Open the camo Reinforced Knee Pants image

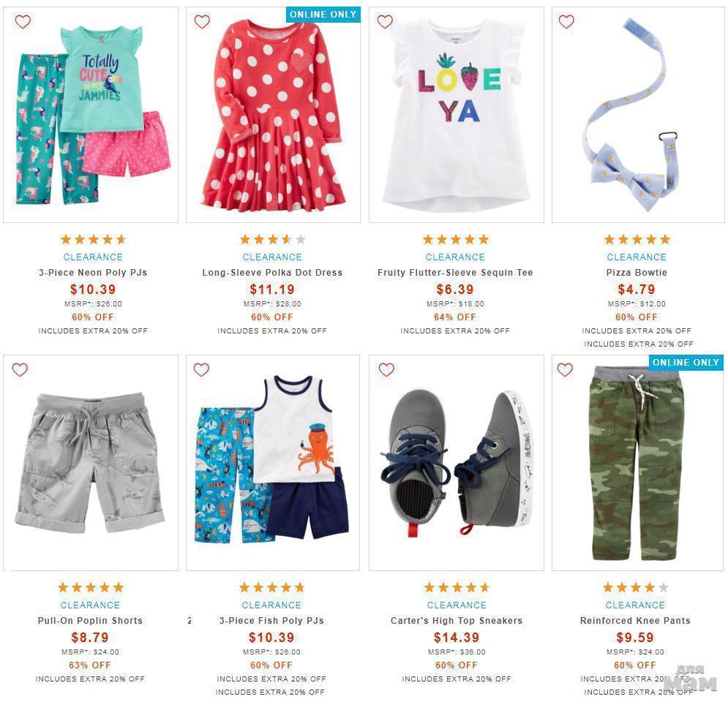(x=637, y=463)
